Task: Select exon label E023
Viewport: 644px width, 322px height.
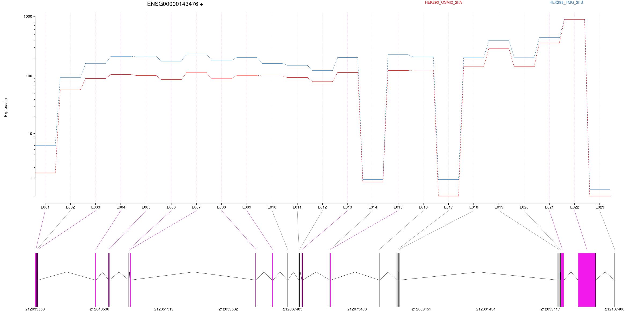Action: [x=600, y=207]
